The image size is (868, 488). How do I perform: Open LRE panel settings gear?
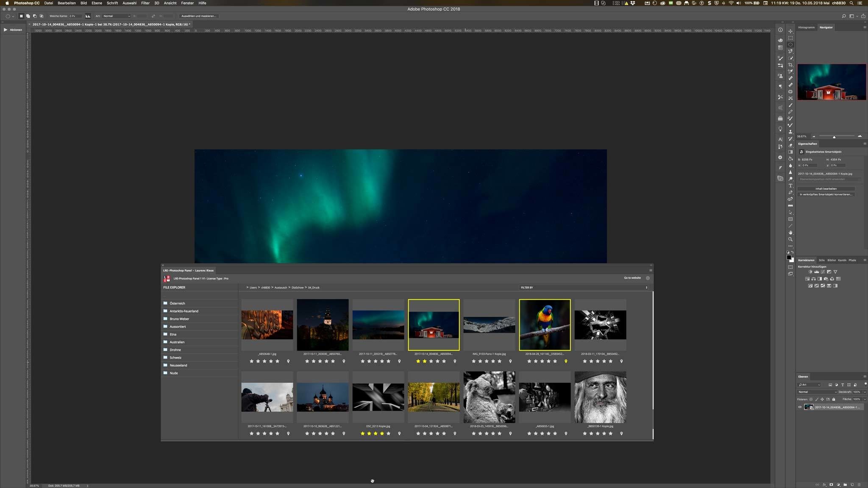648,278
